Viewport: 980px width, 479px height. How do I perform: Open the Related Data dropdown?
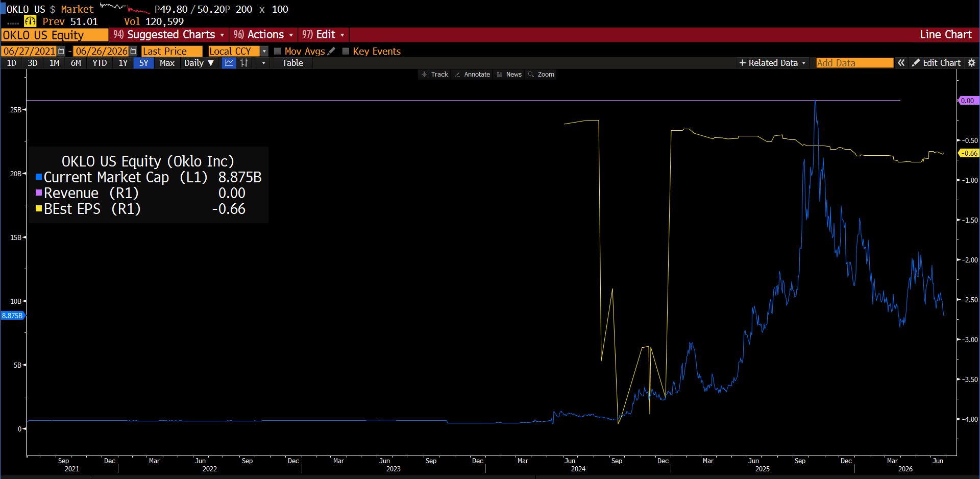click(x=773, y=63)
